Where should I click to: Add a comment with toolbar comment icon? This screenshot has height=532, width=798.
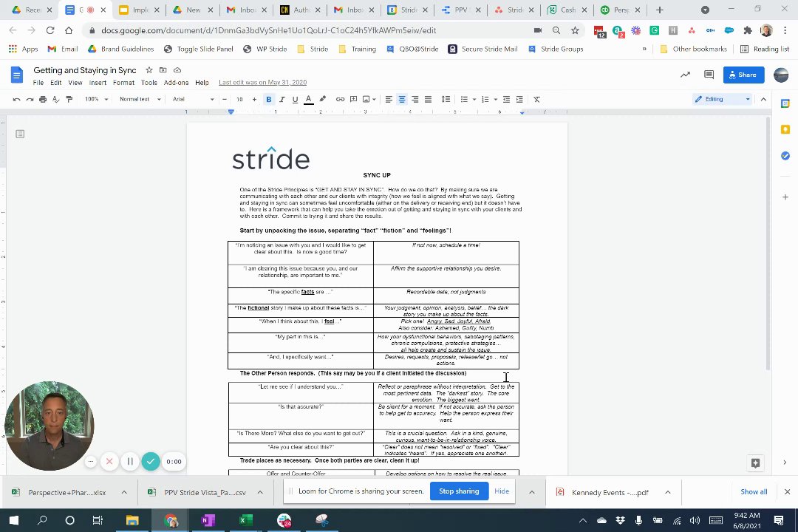[353, 99]
